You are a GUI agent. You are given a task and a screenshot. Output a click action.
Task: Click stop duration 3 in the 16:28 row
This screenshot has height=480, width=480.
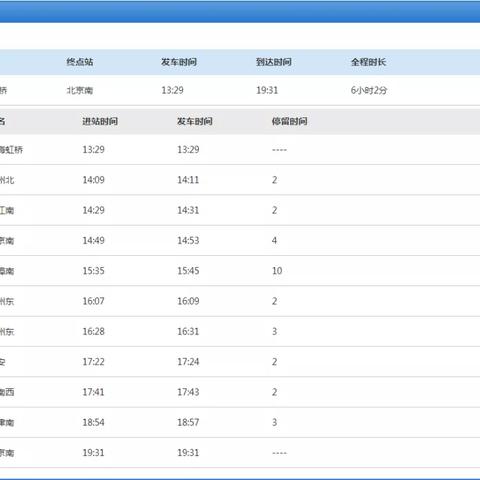[274, 332]
